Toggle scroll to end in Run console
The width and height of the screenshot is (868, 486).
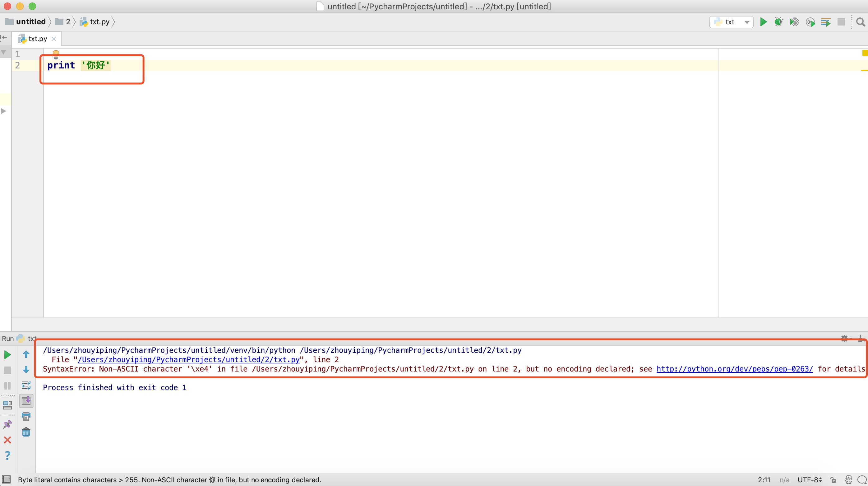point(26,401)
